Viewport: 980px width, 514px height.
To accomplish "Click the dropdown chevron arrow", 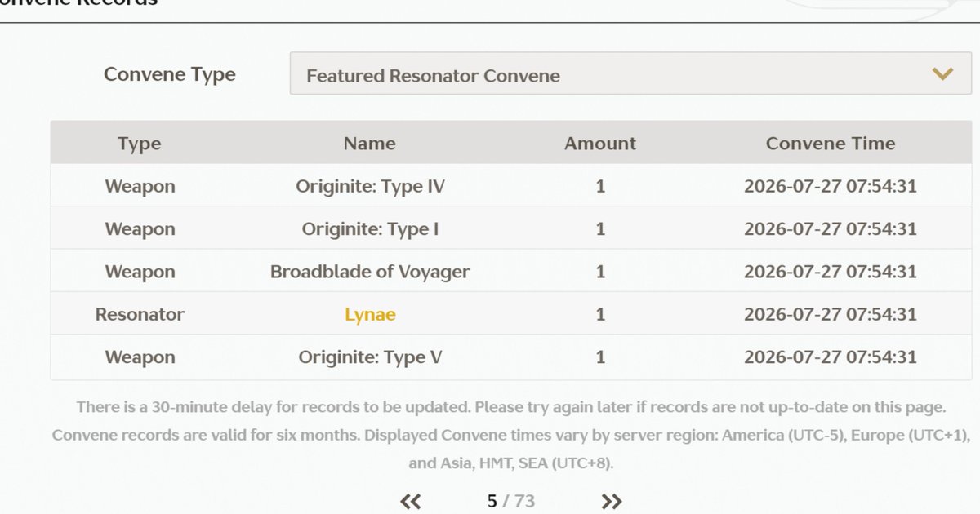I will click(x=942, y=75).
